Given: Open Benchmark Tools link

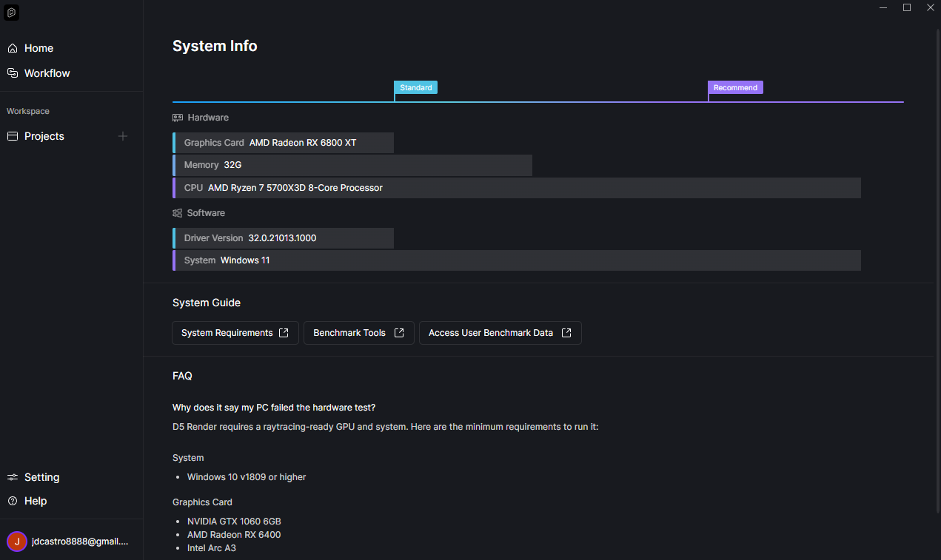Looking at the screenshot, I should click(358, 333).
